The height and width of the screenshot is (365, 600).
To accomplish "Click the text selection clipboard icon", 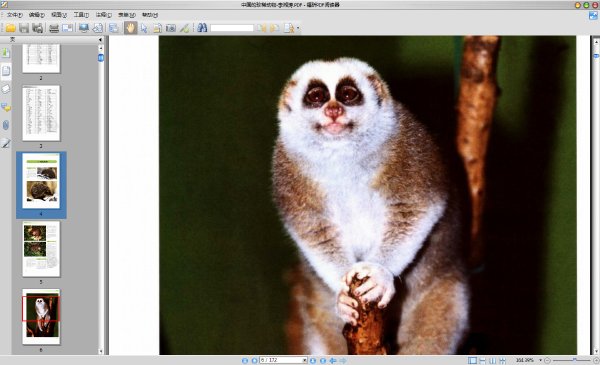I will pyautogui.click(x=157, y=28).
